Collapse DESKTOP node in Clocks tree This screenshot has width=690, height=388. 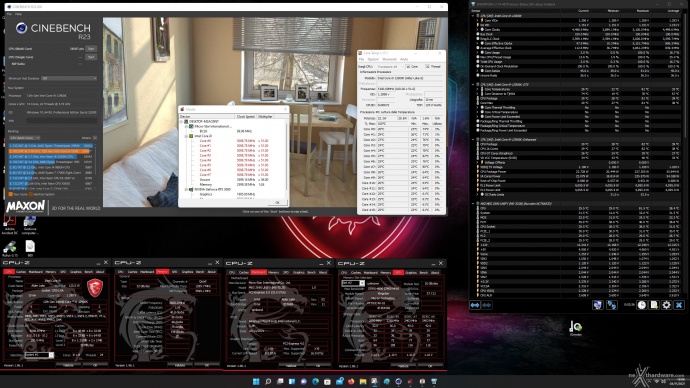(x=182, y=121)
